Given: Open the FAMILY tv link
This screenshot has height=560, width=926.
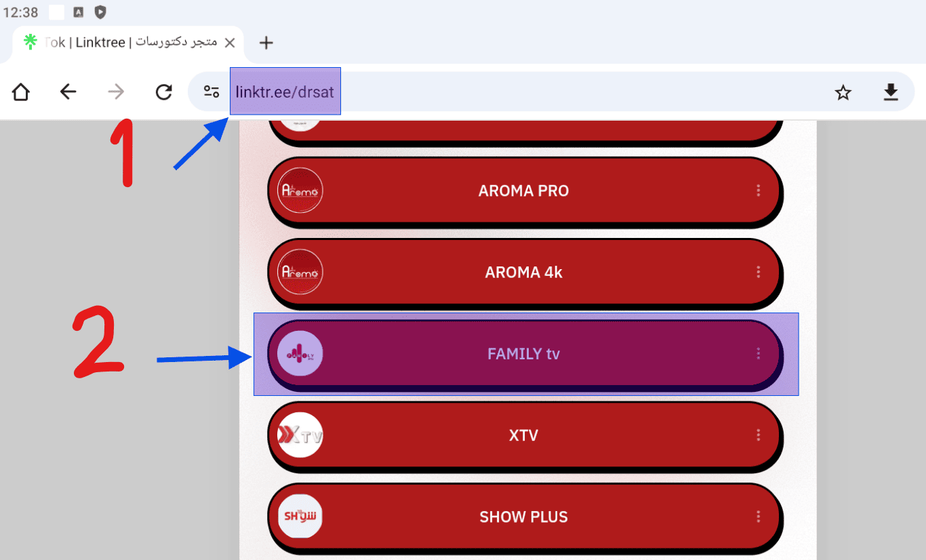Looking at the screenshot, I should (523, 354).
